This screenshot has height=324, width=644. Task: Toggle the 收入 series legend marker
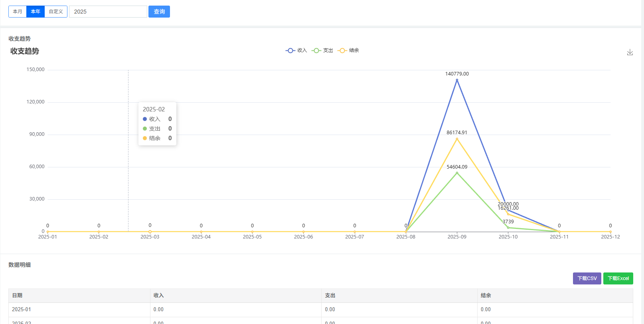[x=290, y=50]
